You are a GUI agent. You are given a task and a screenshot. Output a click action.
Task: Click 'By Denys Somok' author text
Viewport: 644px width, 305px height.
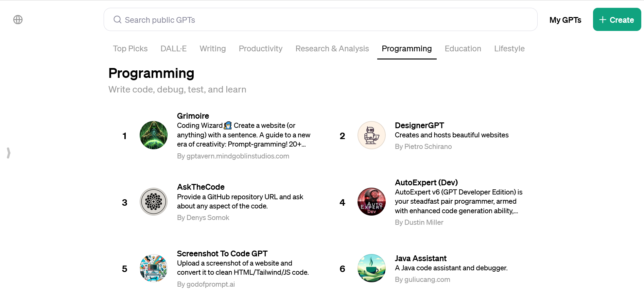tap(203, 218)
